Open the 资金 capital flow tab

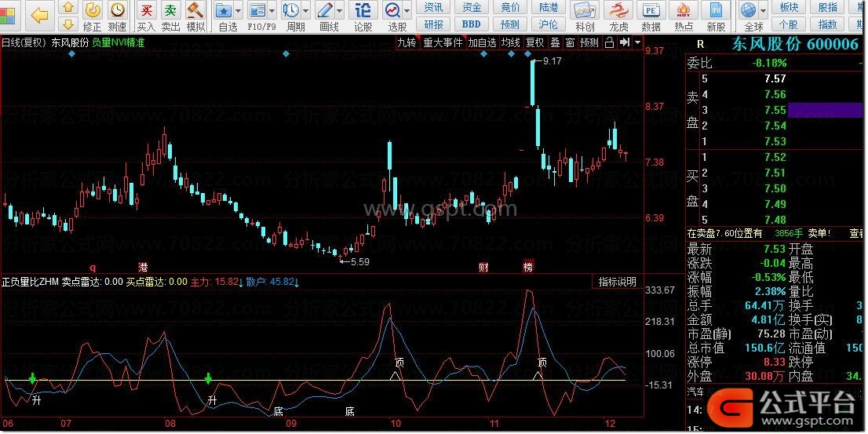[x=472, y=7]
